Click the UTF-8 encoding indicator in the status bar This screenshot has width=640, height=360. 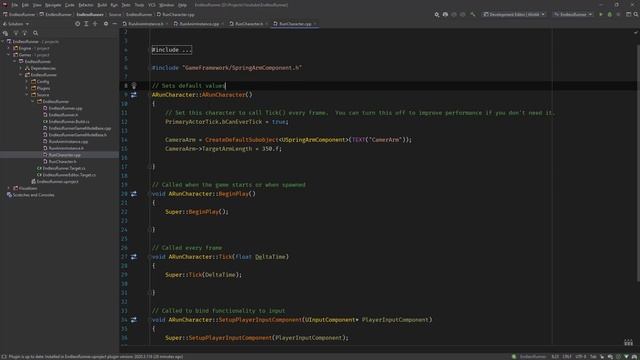pos(580,357)
